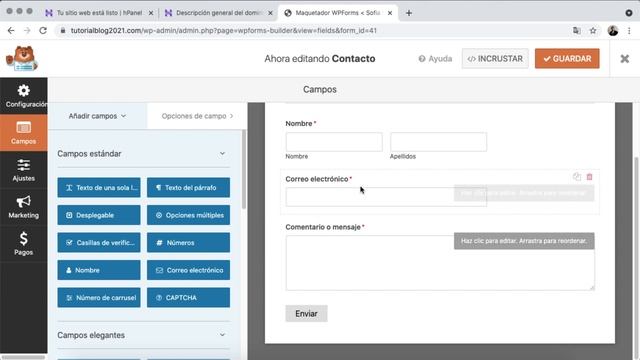Click the form preview vertical scrollbar
The height and width of the screenshot is (360, 640).
pyautogui.click(x=637, y=257)
